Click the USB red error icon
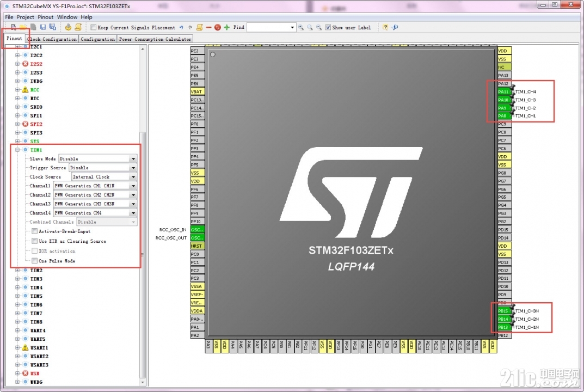The width and height of the screenshot is (584, 392). coord(26,373)
